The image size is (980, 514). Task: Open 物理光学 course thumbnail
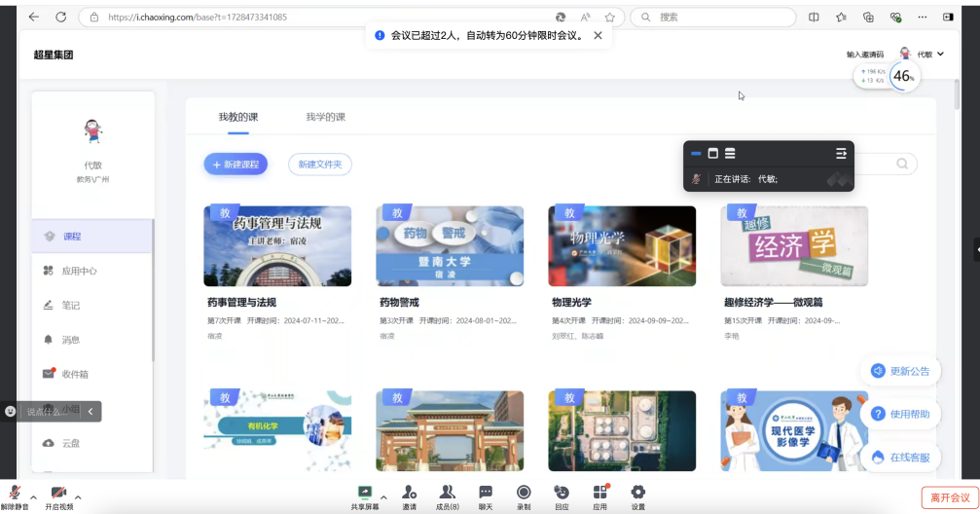point(622,245)
